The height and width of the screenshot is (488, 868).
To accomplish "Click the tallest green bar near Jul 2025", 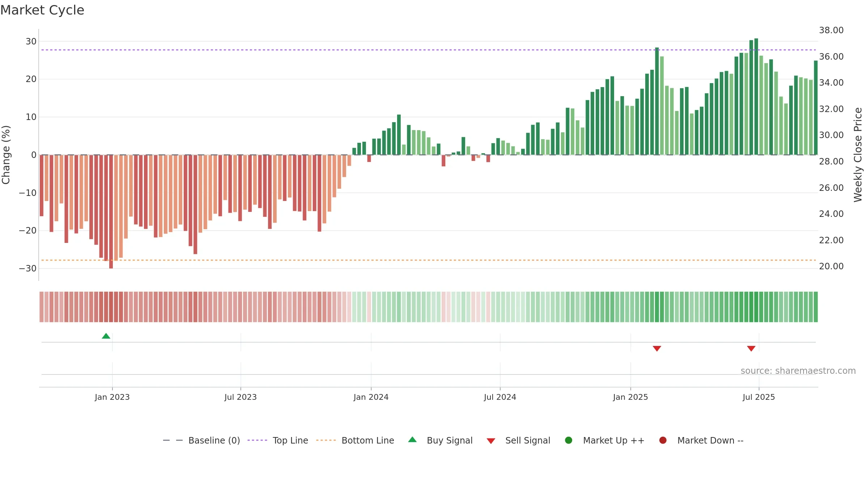I will pyautogui.click(x=756, y=97).
